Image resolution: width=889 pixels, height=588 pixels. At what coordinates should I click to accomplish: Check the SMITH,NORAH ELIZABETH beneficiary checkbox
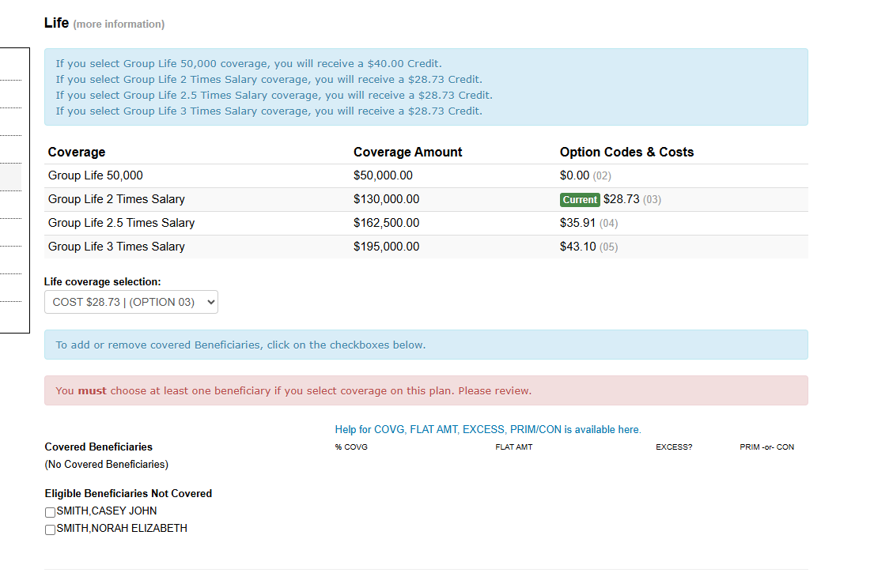50,530
